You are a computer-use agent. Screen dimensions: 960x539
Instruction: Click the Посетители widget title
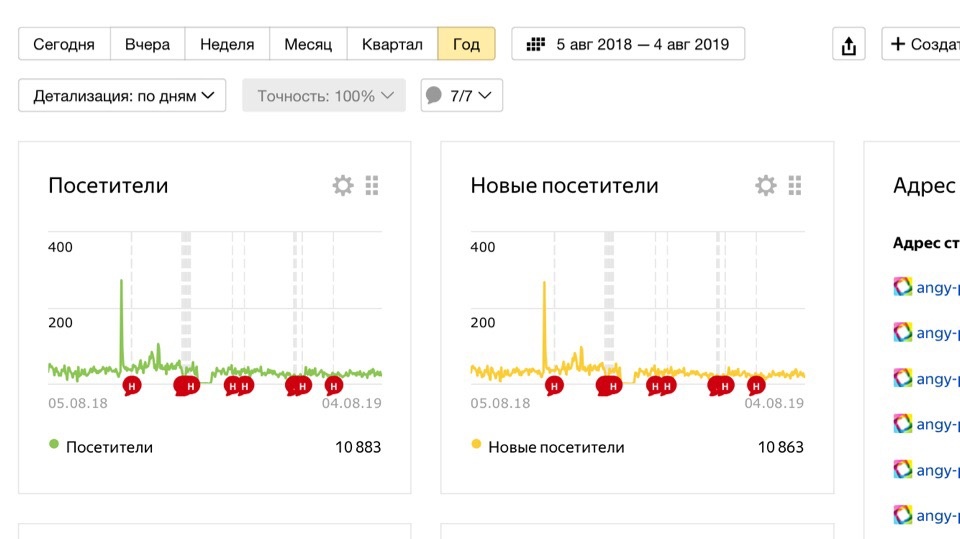[x=108, y=186]
